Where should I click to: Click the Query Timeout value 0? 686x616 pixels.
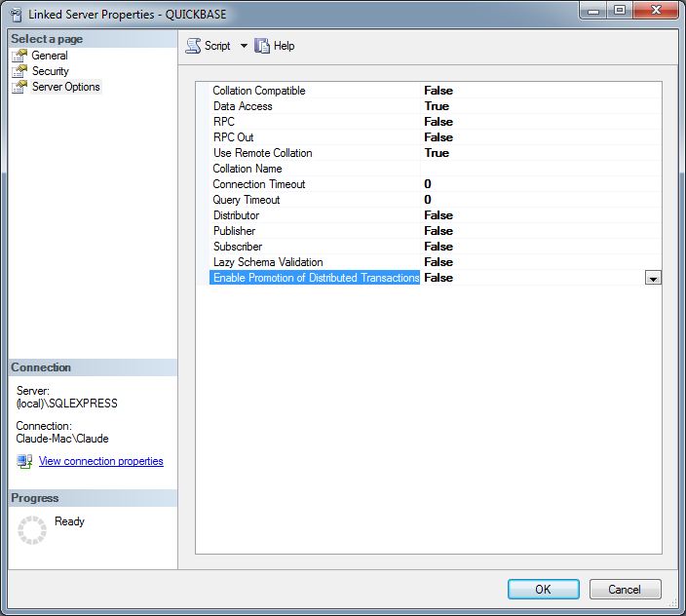coord(428,200)
